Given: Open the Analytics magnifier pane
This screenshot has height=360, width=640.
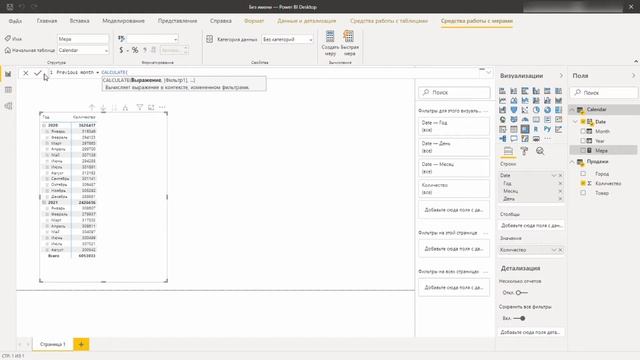Looking at the screenshot, I should tap(540, 151).
